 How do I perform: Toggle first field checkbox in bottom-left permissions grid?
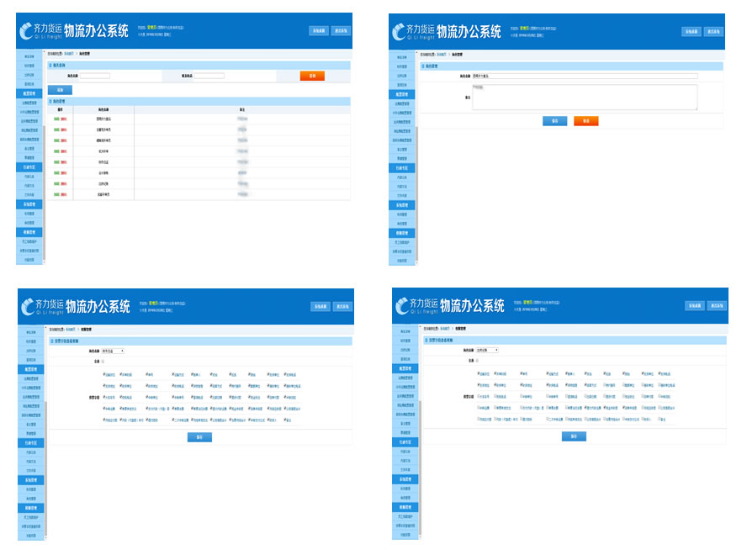(104, 374)
